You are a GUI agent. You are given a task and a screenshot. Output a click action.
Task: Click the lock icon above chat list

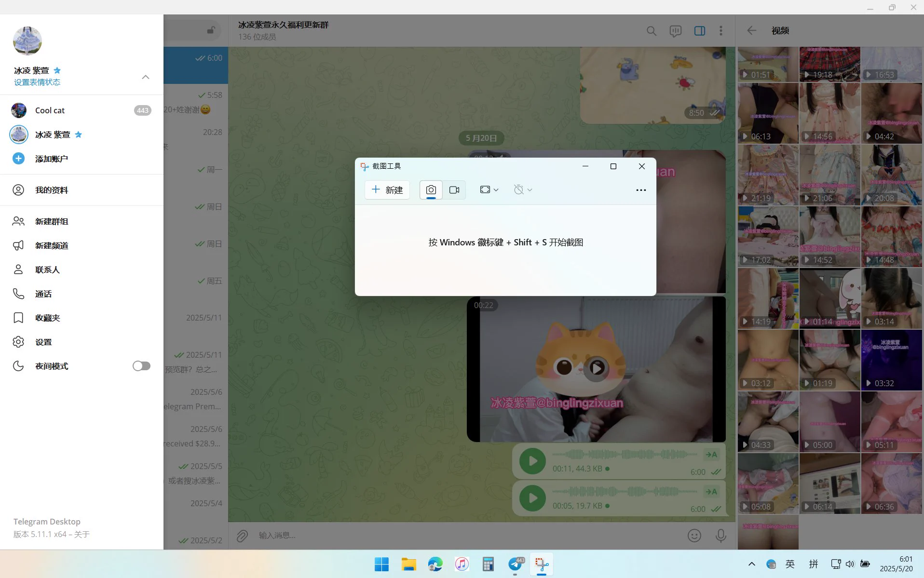click(211, 30)
